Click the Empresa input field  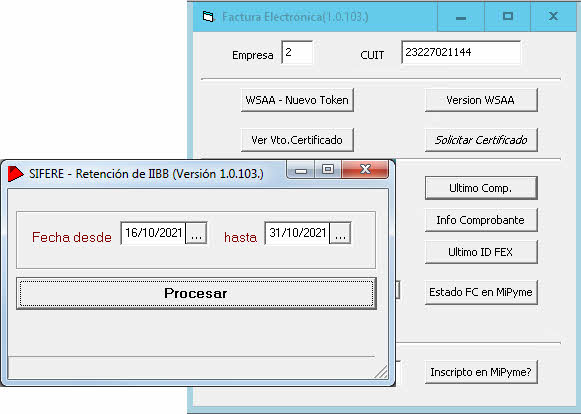tap(297, 52)
